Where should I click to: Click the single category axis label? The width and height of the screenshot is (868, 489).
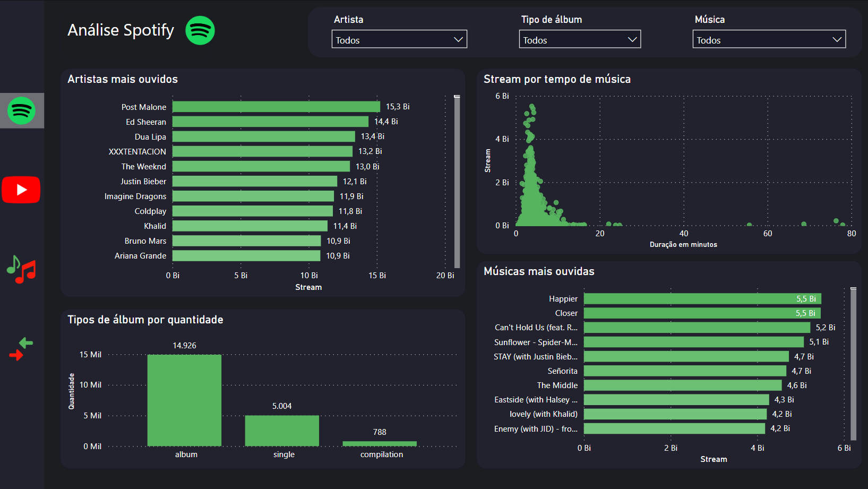tap(284, 454)
